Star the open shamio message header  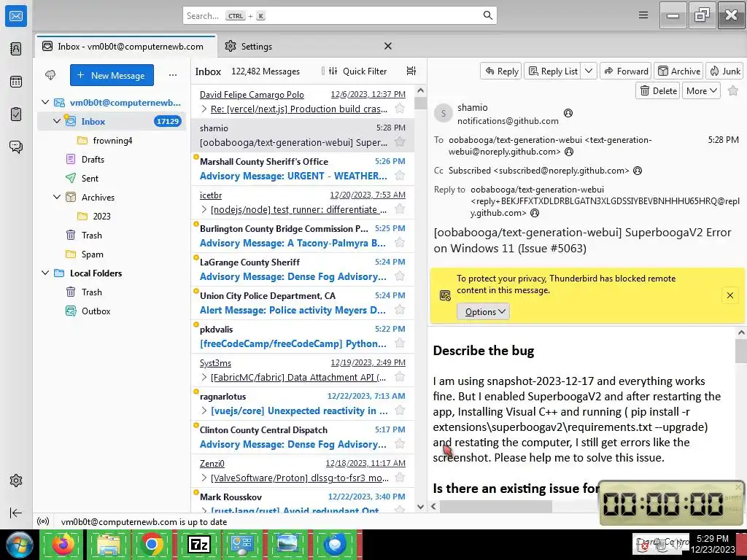pos(732,90)
